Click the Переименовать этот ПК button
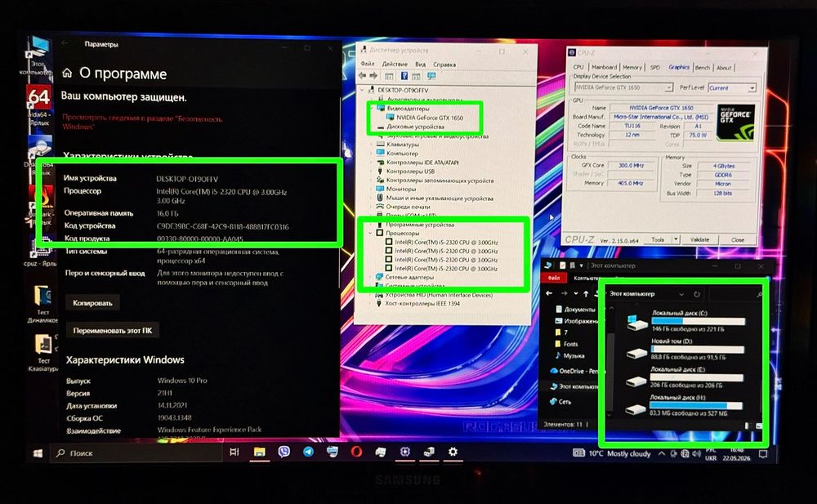The height and width of the screenshot is (504, 817). (x=113, y=331)
